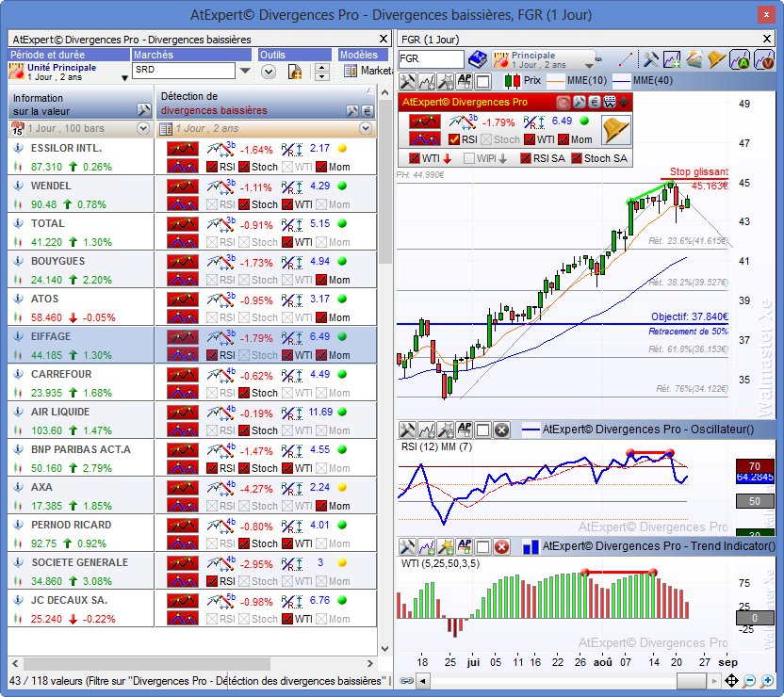
Task: Click hammer icon in Information sur la valeur header
Action: tap(143, 110)
